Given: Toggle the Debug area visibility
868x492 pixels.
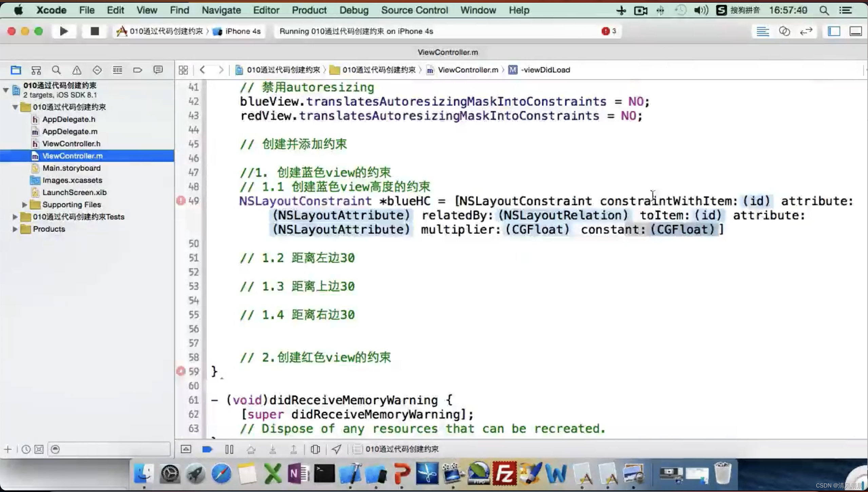Looking at the screenshot, I should [855, 31].
